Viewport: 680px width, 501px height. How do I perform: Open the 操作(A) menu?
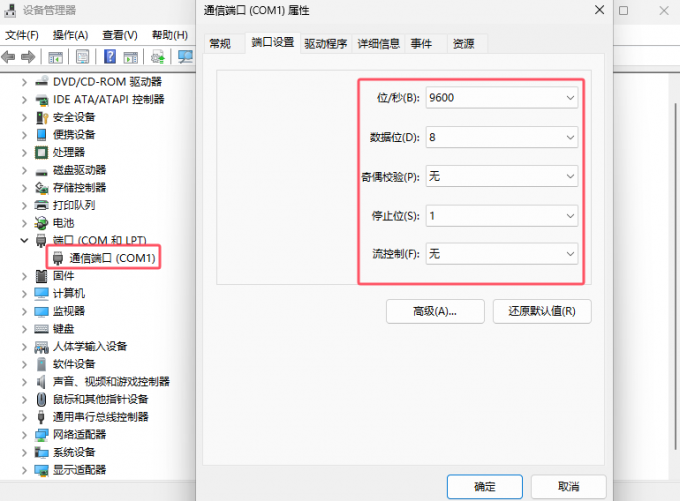(70, 35)
